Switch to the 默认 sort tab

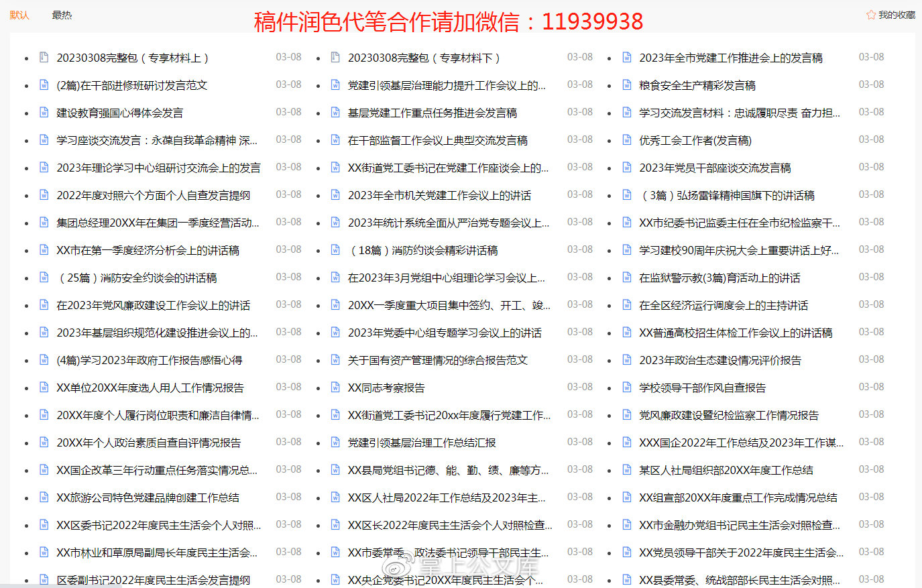[x=19, y=15]
